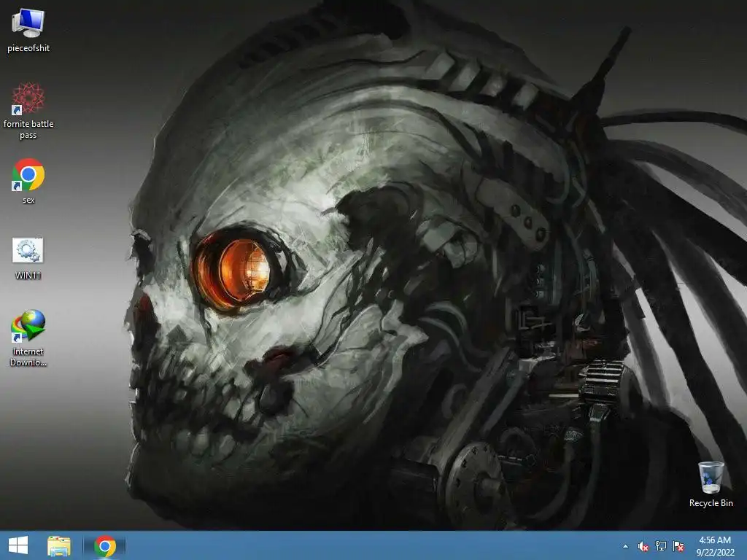
Task: Open File Explorer from the taskbar
Action: (59, 545)
